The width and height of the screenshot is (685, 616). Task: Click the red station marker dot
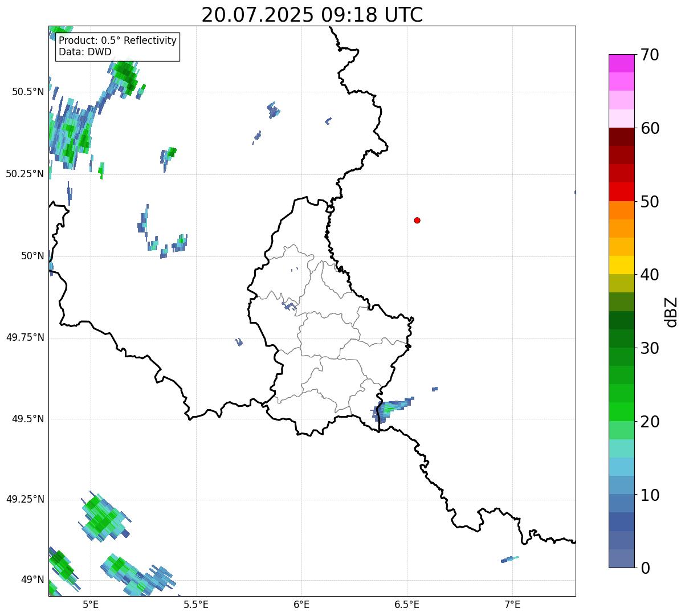click(x=417, y=221)
